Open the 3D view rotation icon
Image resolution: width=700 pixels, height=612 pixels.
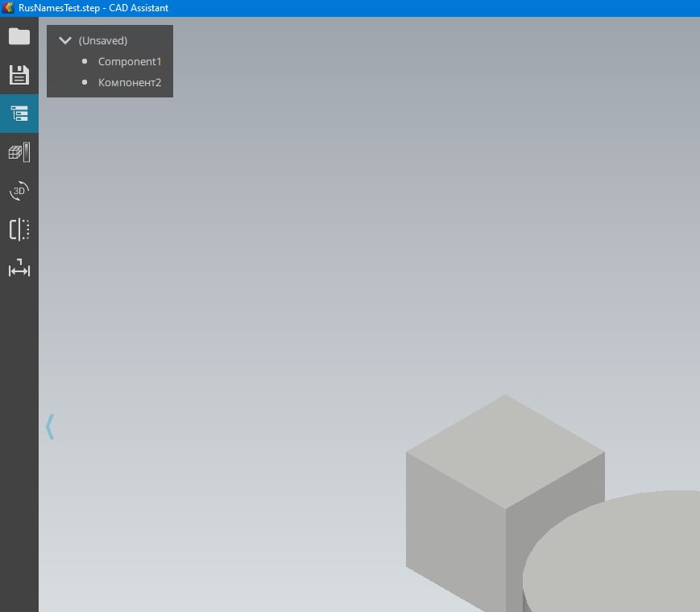pyautogui.click(x=19, y=191)
